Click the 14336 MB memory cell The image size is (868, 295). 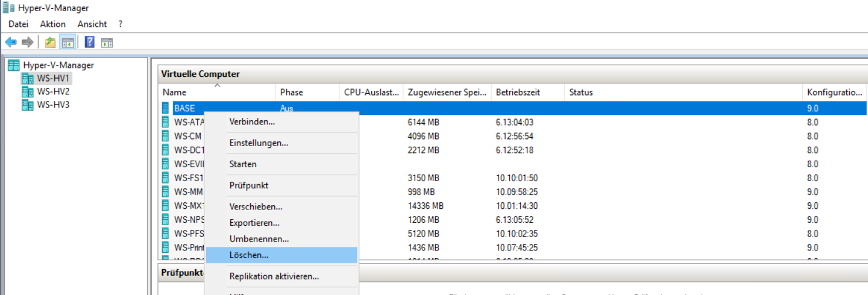(x=426, y=206)
